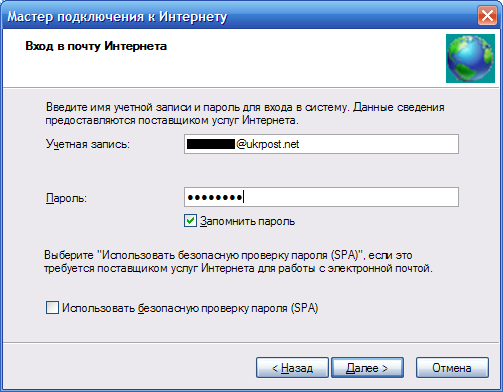Click the blacked-out part of account name
503x392 pixels.
point(211,144)
